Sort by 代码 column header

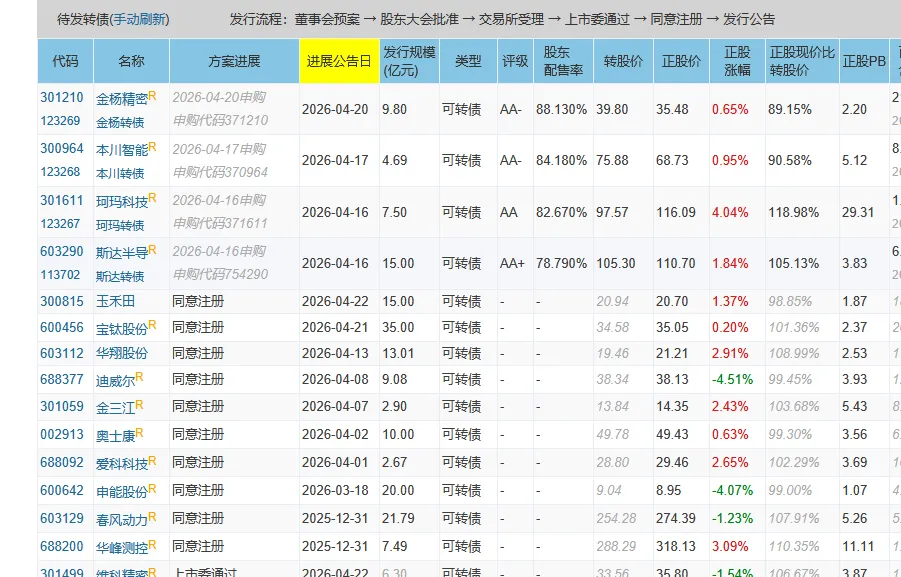(x=65, y=61)
